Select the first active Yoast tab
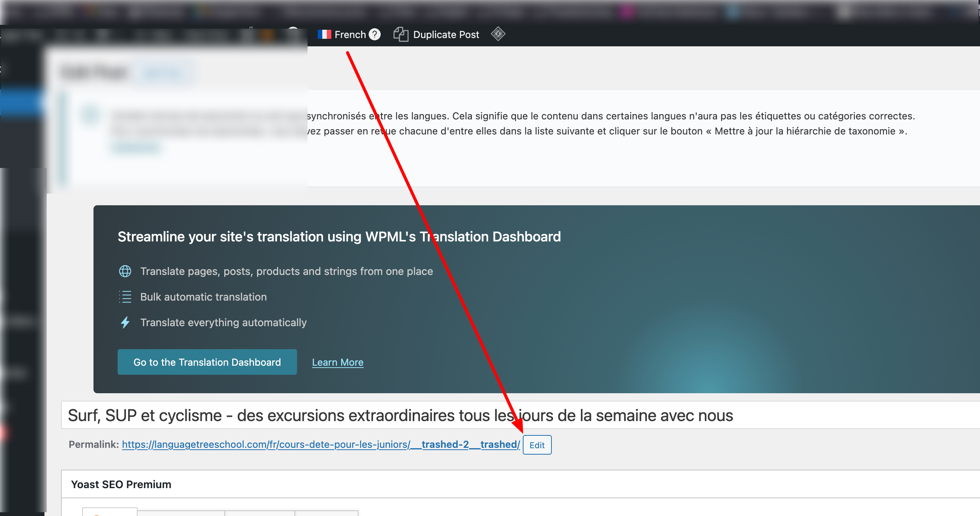This screenshot has width=980, height=516. (110, 512)
